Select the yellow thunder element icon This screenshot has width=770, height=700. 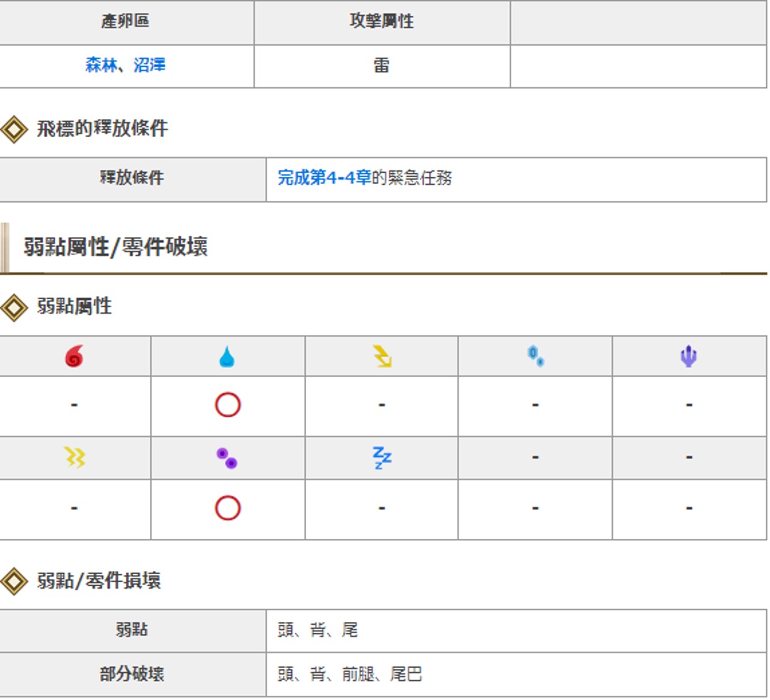(381, 357)
